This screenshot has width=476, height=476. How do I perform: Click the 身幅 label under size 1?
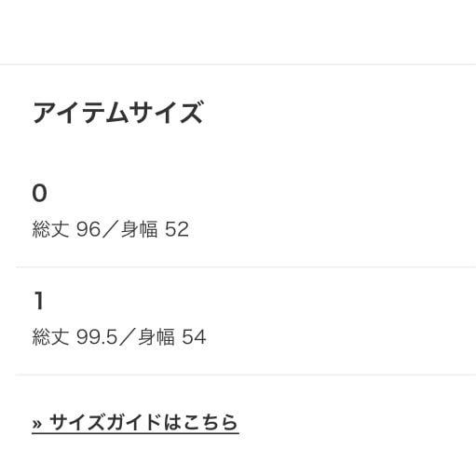(x=156, y=337)
